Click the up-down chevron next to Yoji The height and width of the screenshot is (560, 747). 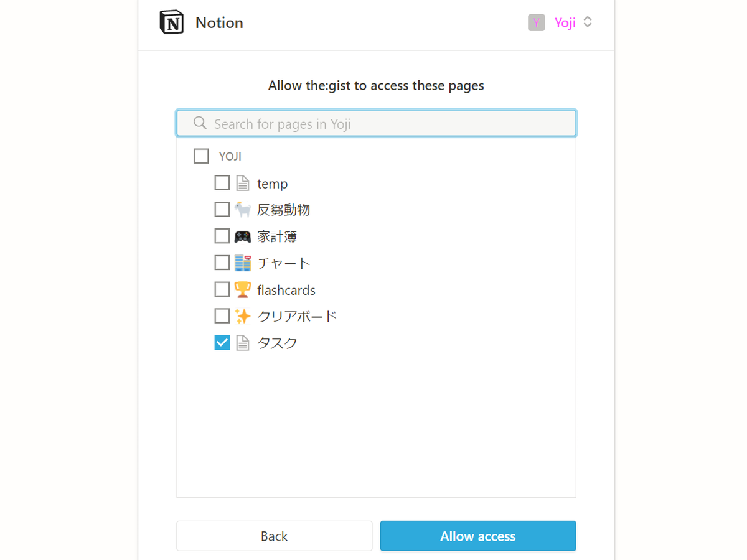pyautogui.click(x=588, y=22)
